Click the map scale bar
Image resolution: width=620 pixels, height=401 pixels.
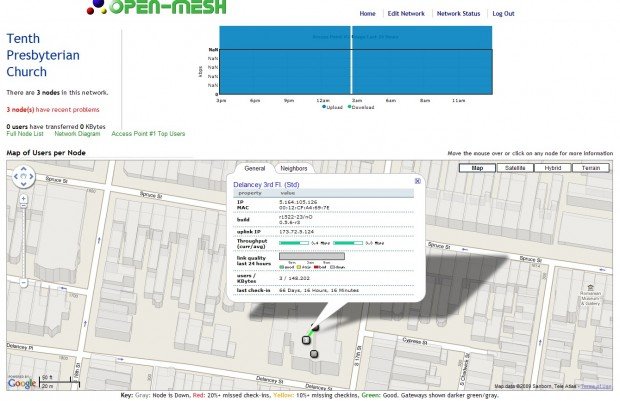[60, 382]
